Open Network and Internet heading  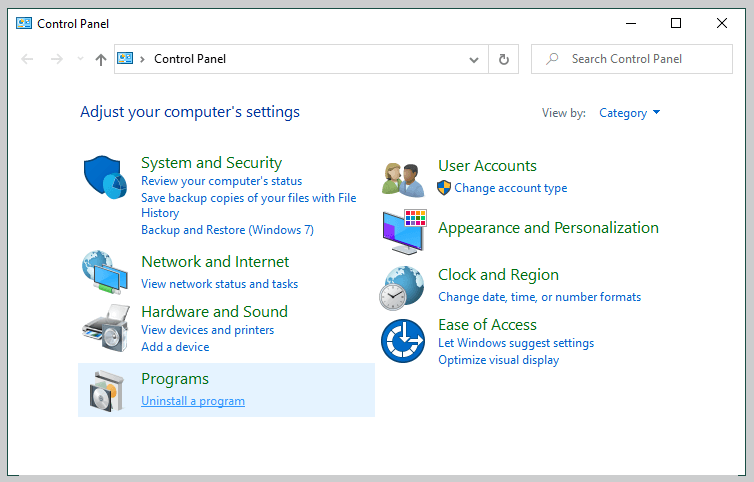pyautogui.click(x=215, y=262)
